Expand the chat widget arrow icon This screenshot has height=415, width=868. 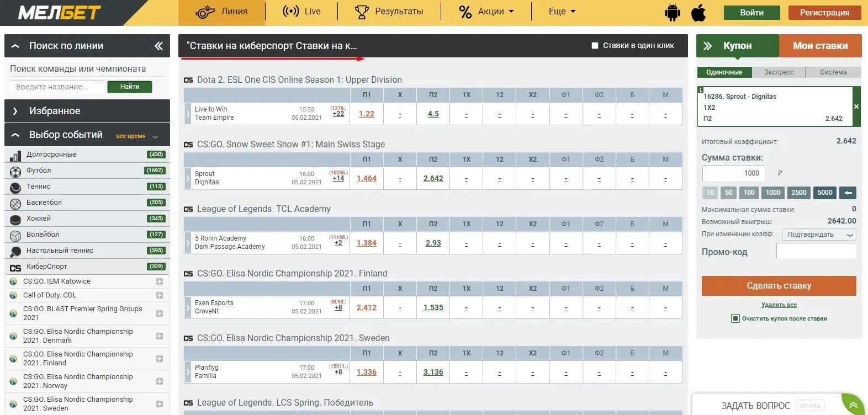point(853,405)
